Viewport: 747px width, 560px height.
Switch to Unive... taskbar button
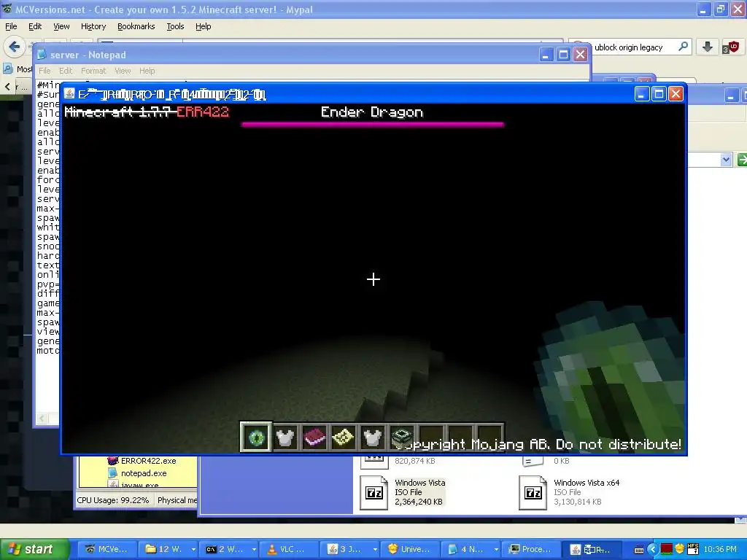[410, 549]
